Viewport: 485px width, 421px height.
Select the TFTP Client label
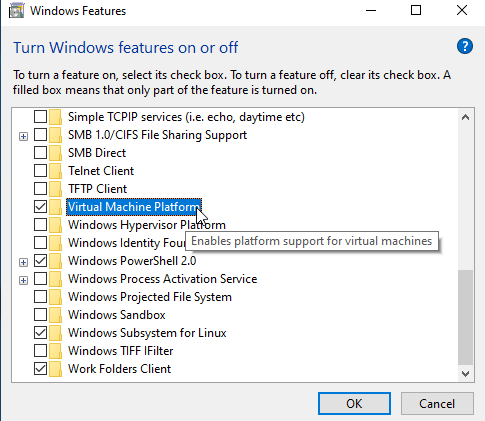tap(98, 189)
